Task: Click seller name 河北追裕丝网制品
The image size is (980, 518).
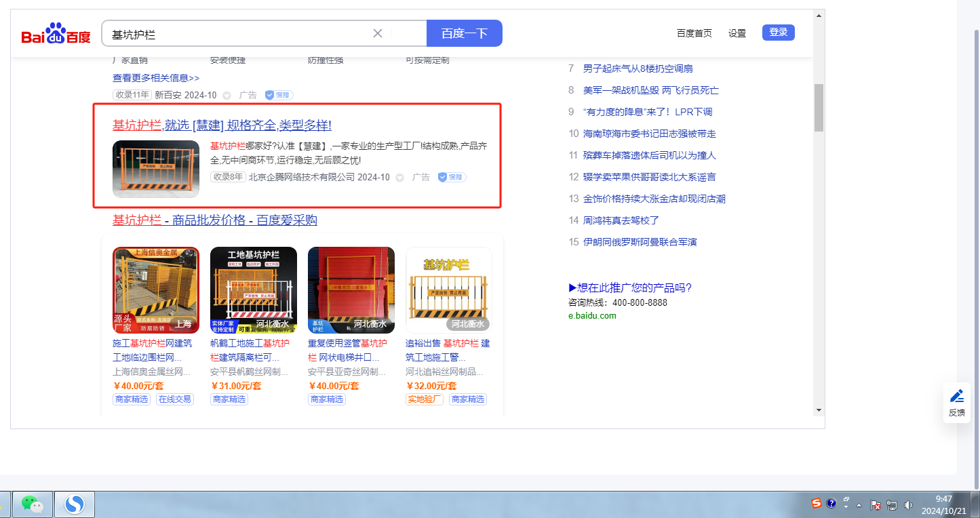Action: pyautogui.click(x=445, y=372)
